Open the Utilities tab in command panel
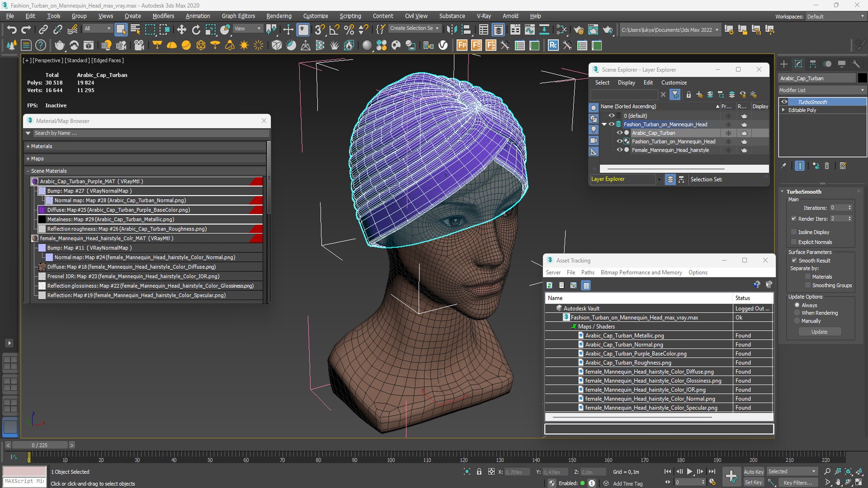Image resolution: width=868 pixels, height=488 pixels. click(856, 64)
